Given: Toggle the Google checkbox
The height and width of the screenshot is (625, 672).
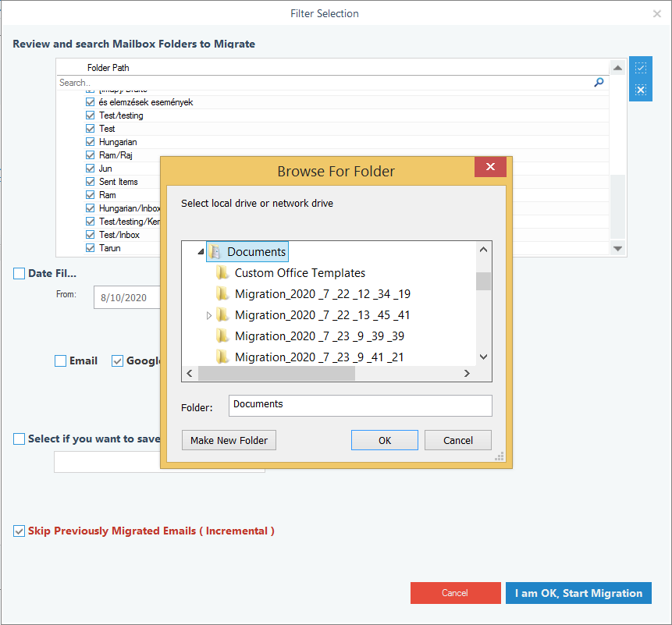Looking at the screenshot, I should point(117,360).
